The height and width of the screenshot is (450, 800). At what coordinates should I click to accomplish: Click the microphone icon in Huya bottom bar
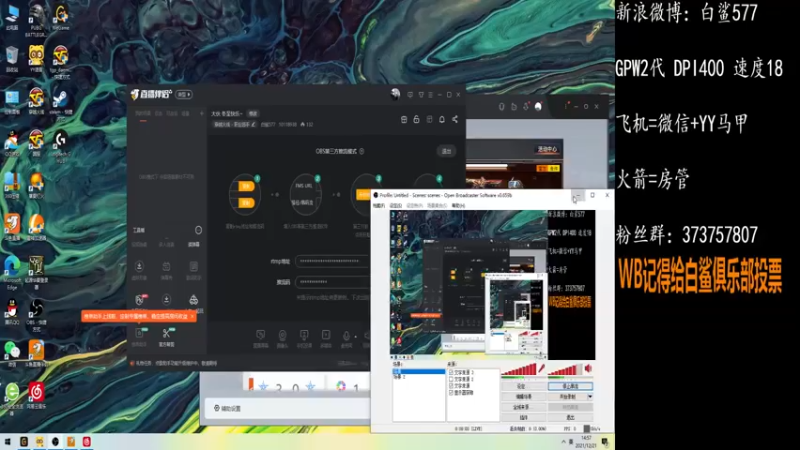pyautogui.click(x=346, y=335)
